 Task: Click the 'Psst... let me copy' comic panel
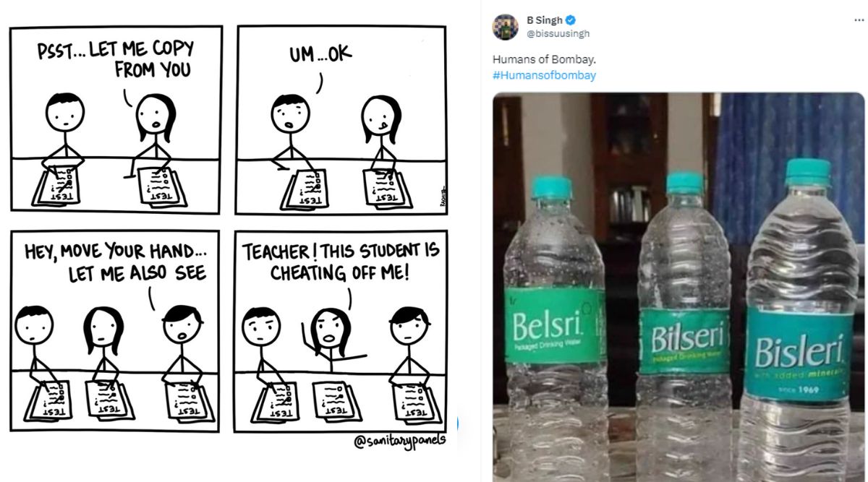116,120
